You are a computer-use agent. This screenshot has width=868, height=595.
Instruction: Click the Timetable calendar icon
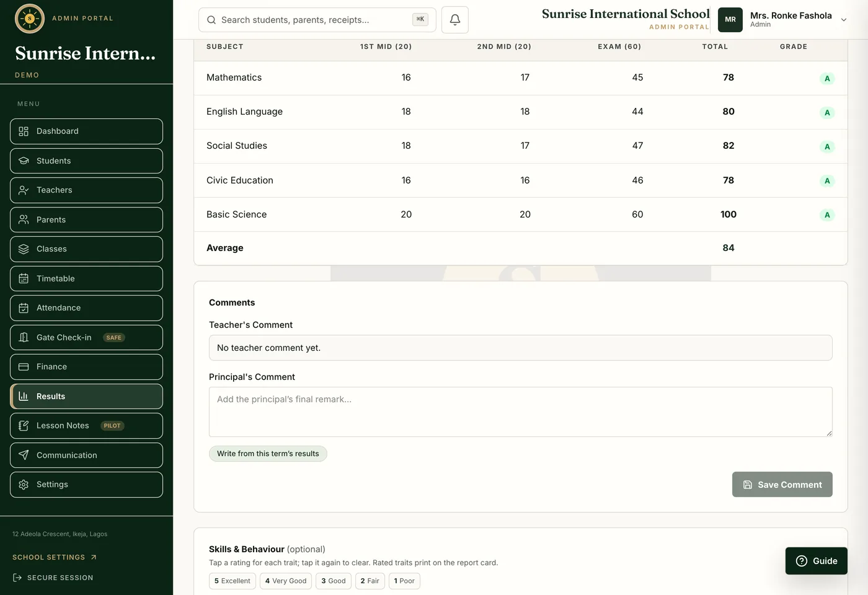(x=24, y=278)
